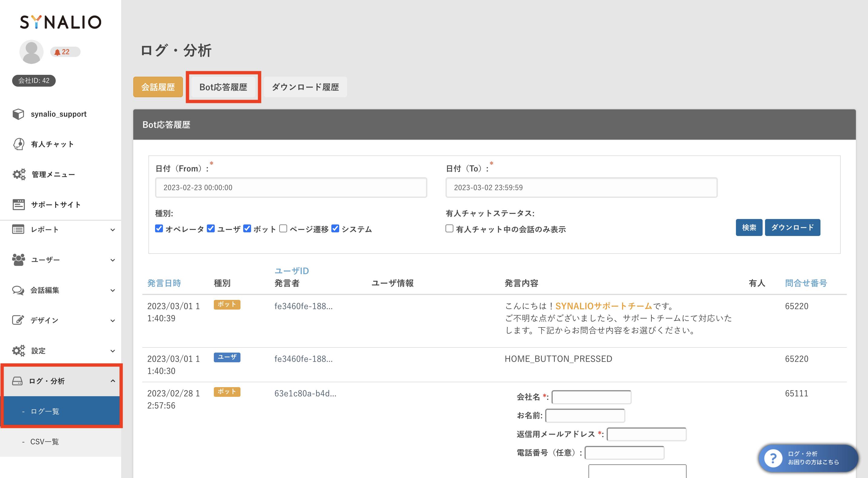868x478 pixels.
Task: Click the ユーザー people icon
Action: [18, 260]
